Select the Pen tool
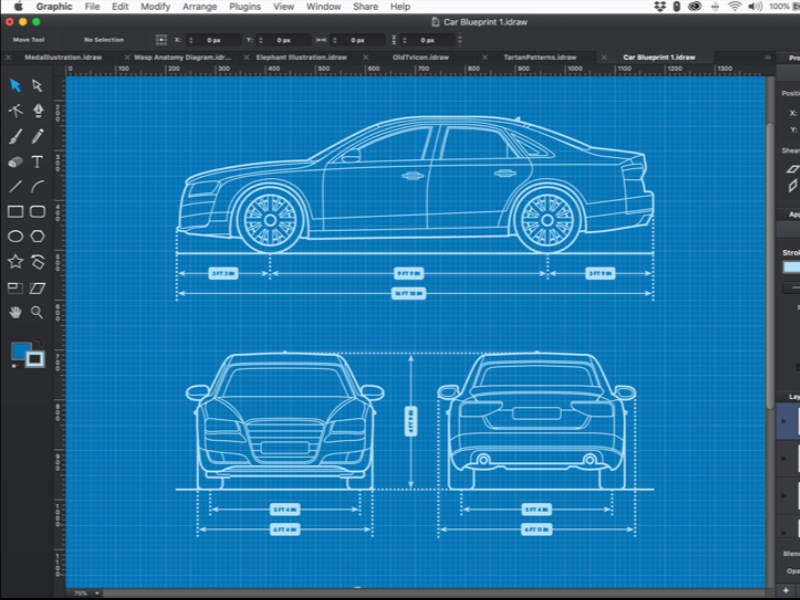This screenshot has height=600, width=800. pos(38,110)
